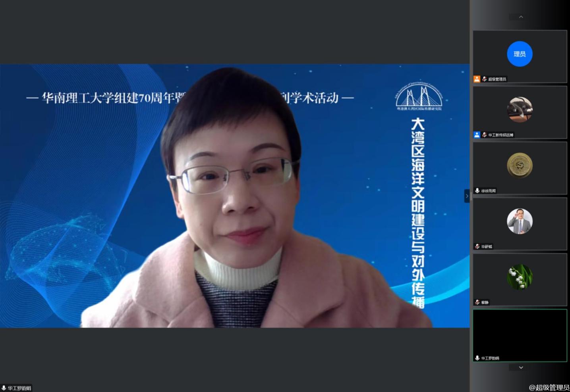Click the 超级管理员 name label in sidebar
Screen dimensions: 570x392
click(x=497, y=79)
